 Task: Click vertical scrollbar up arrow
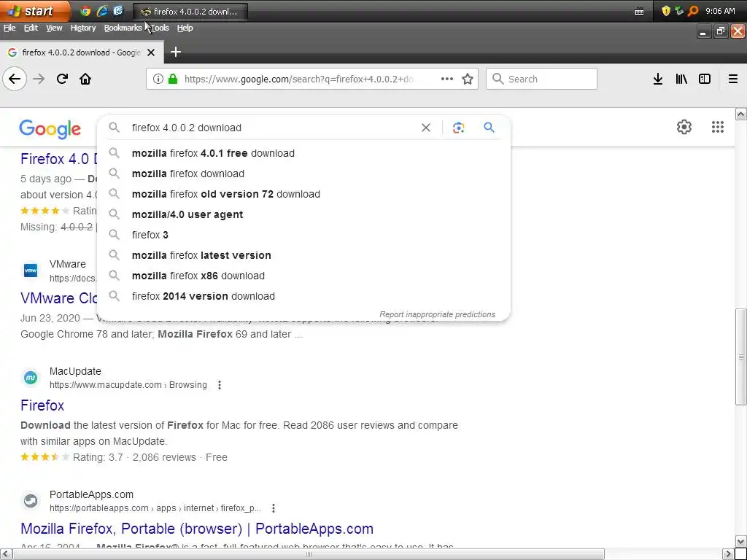tap(741, 114)
